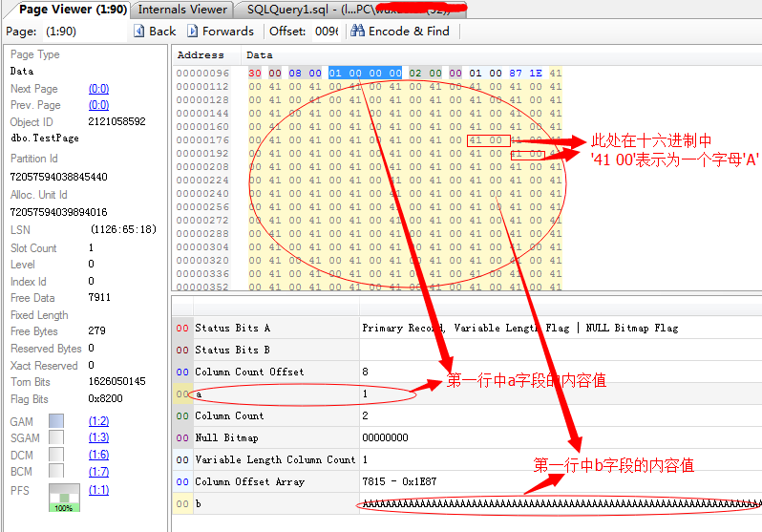Click the DCM allocation status box
This screenshot has height=532, width=762.
tap(56, 455)
